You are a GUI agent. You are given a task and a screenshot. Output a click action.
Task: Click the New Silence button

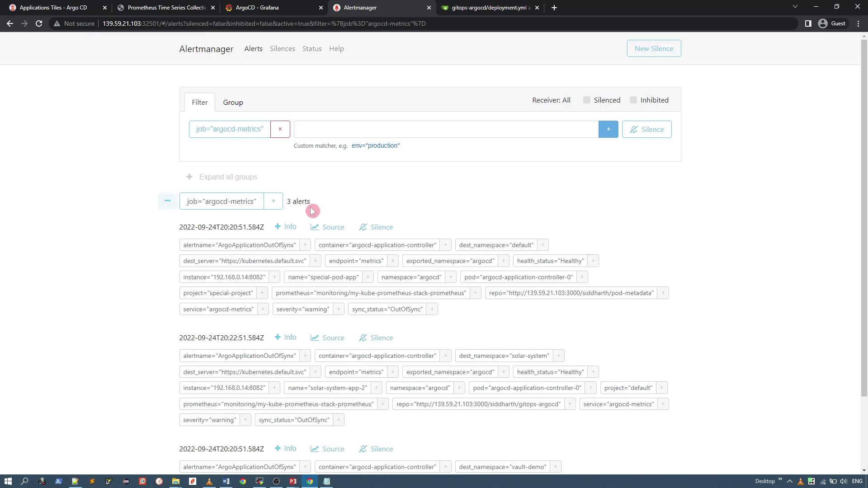click(654, 49)
